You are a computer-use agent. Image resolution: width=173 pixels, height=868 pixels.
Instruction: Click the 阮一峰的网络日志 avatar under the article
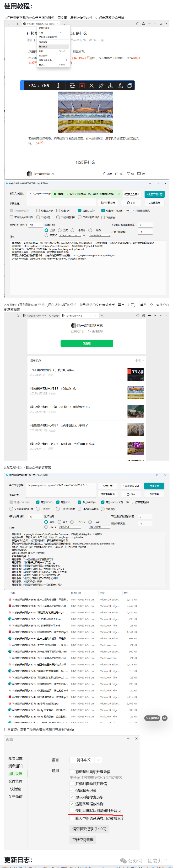point(29,174)
